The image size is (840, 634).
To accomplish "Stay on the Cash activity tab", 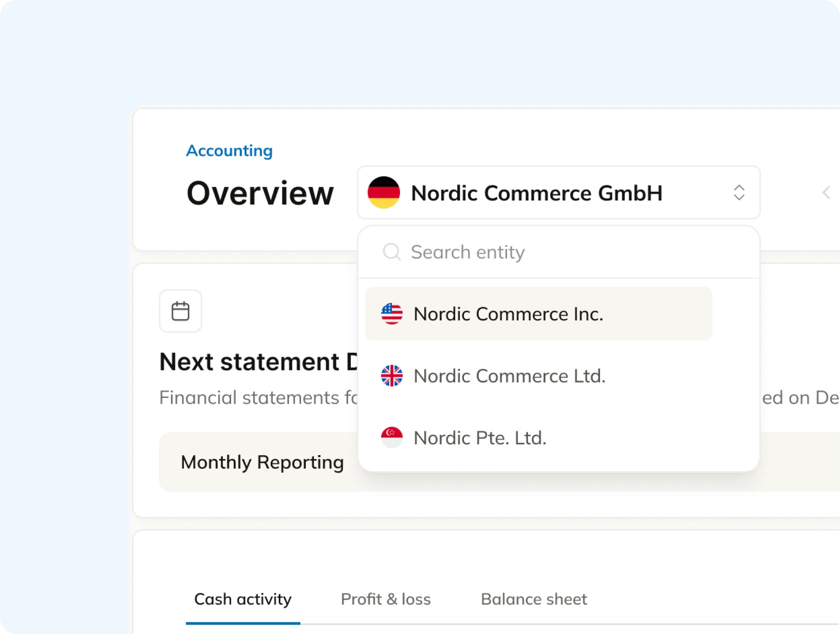I will (x=243, y=599).
